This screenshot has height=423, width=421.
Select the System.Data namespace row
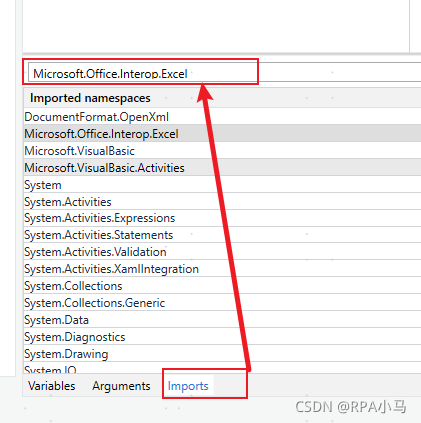point(222,320)
